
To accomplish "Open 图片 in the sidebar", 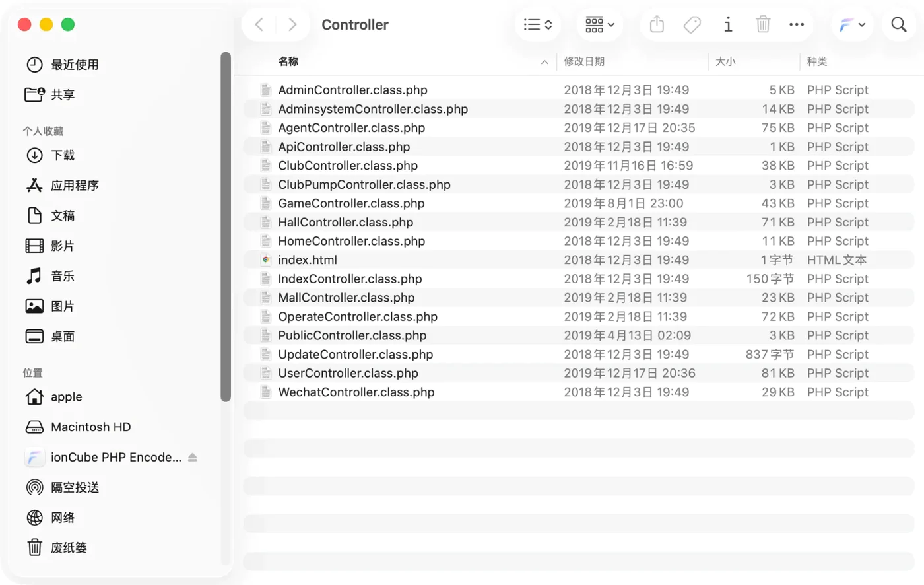I will (x=50, y=306).
